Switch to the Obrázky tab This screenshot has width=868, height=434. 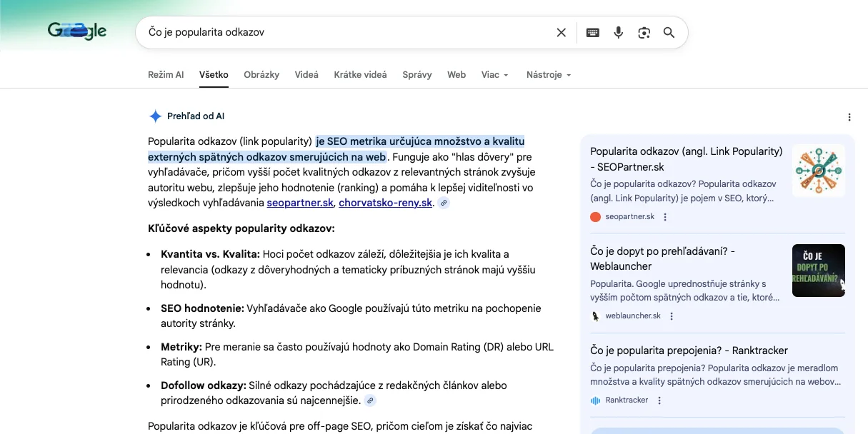point(261,75)
